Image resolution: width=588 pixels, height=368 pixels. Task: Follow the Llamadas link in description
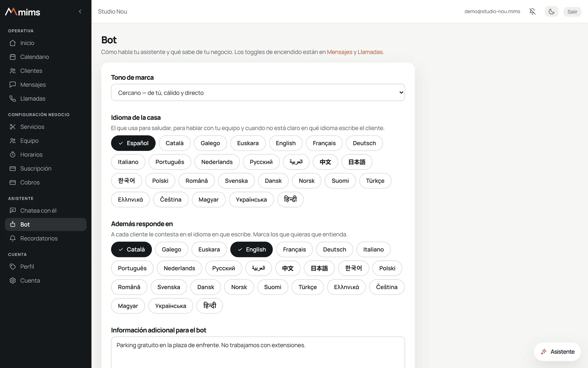(x=370, y=52)
